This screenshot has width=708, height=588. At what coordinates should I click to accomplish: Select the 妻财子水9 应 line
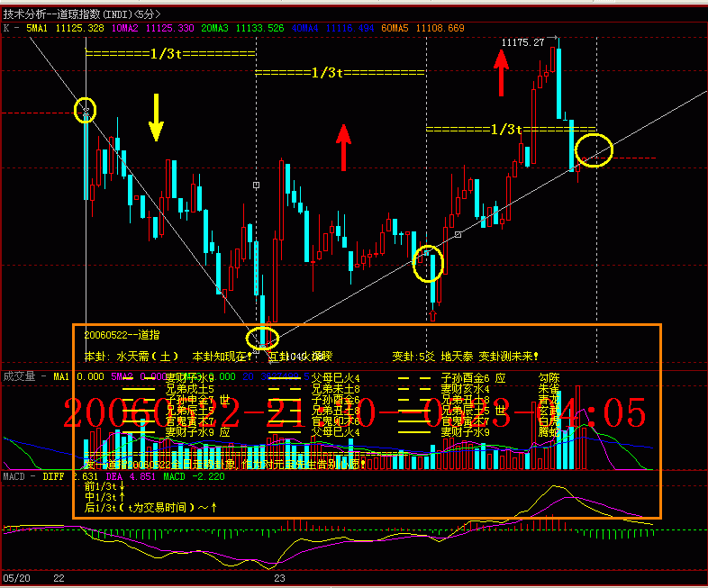[197, 432]
